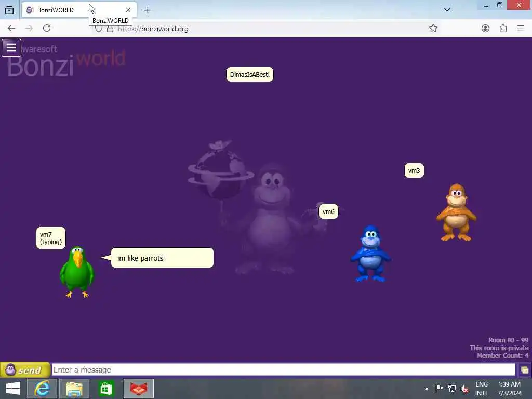Click the vm6 name tag

[x=328, y=212]
